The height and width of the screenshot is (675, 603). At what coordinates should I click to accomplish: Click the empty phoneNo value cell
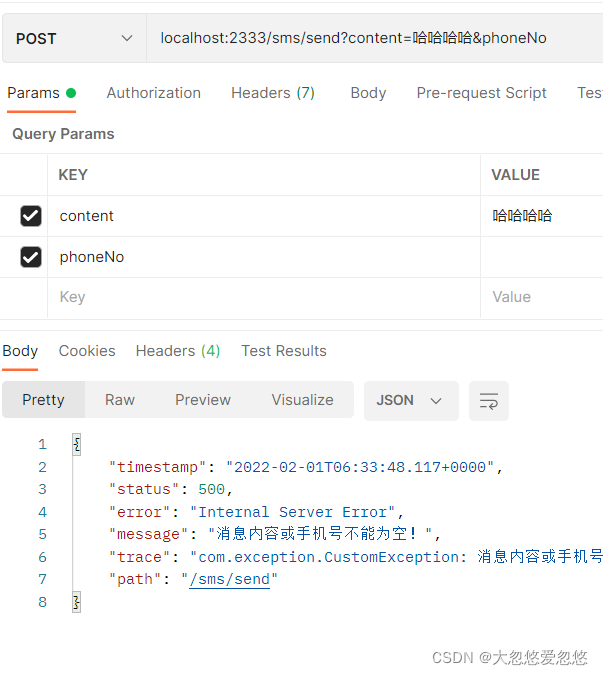[x=542, y=257]
